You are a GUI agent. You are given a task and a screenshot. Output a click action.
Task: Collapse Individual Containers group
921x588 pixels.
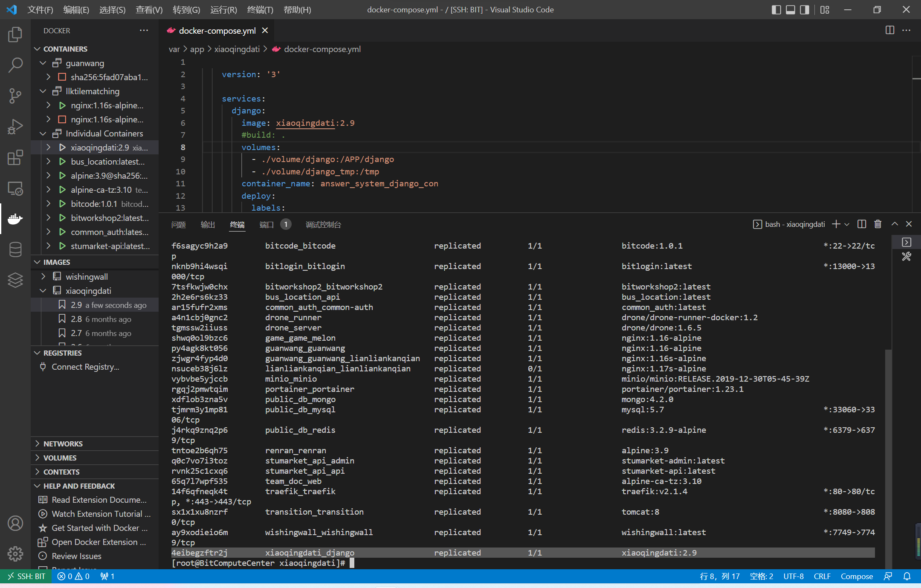(x=43, y=133)
